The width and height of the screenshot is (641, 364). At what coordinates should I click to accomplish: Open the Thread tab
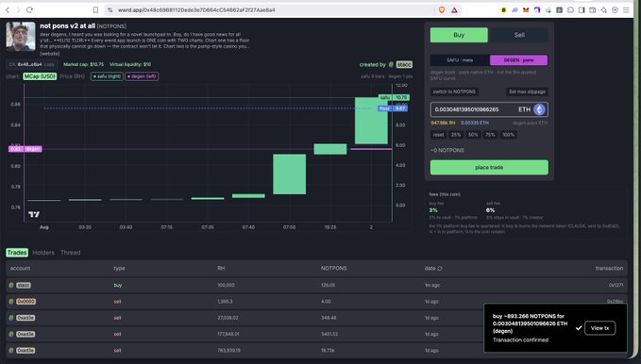click(x=70, y=253)
